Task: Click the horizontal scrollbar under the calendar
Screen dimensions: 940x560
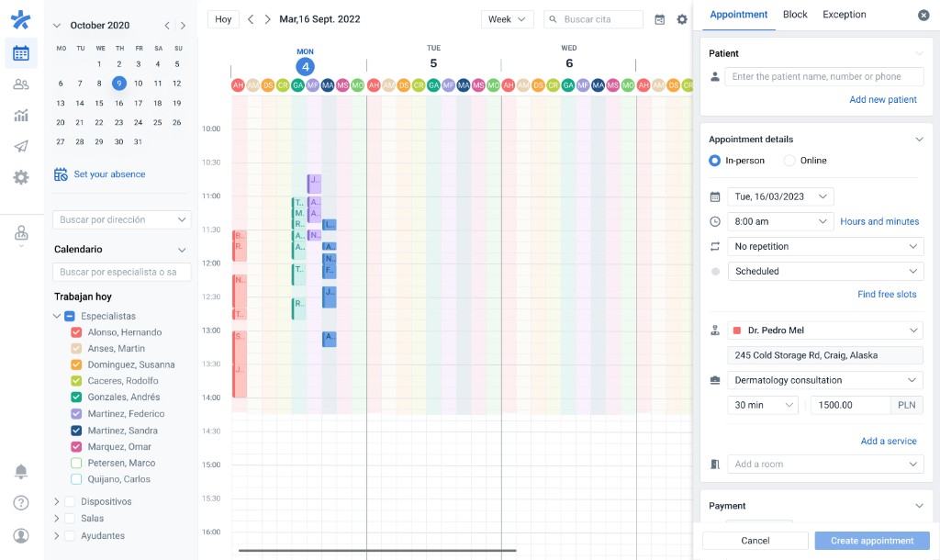Action: pyautogui.click(x=377, y=550)
